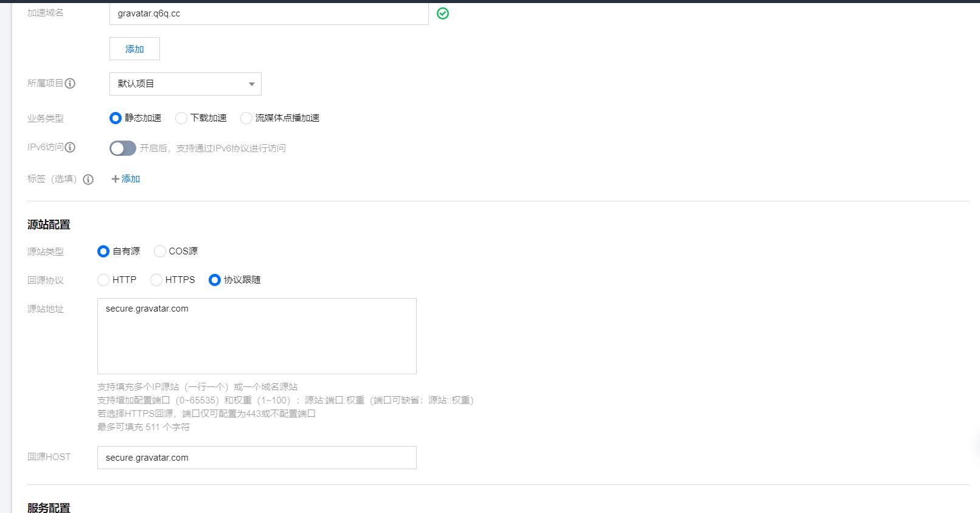Select 静态加速 business type
This screenshot has height=513, width=980.
point(116,118)
